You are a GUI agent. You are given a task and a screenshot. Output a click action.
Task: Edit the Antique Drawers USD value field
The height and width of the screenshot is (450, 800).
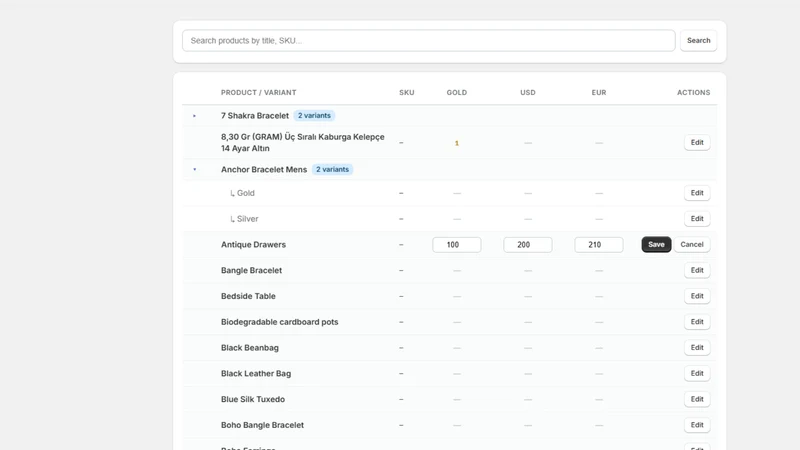tap(528, 245)
